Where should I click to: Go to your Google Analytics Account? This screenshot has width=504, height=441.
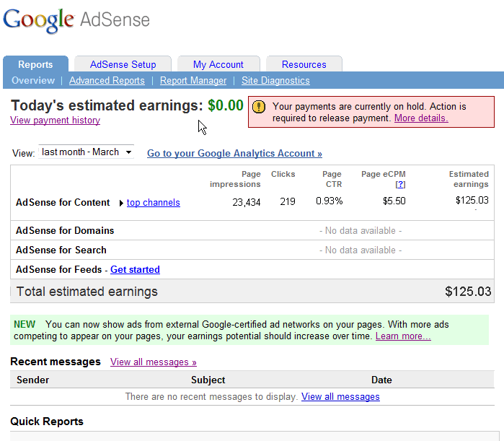click(x=234, y=154)
